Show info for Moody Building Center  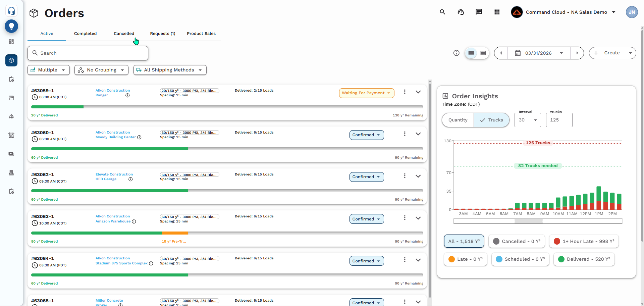[139, 137]
